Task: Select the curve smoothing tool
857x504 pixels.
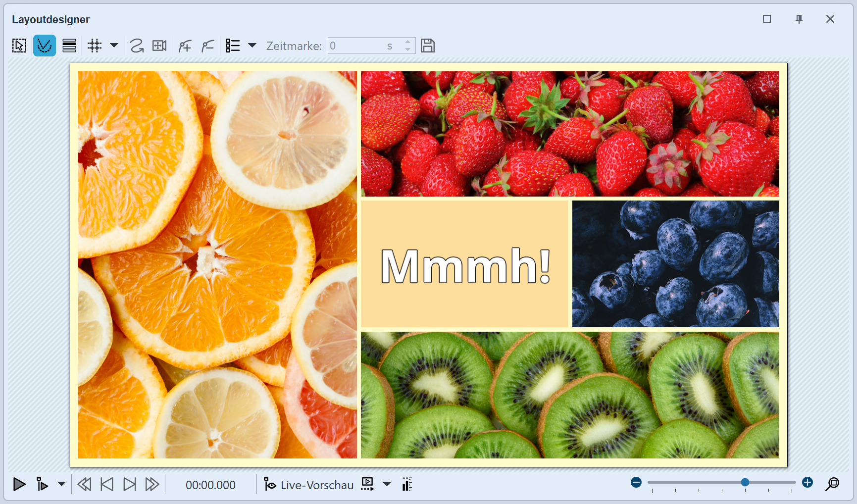Action: tap(137, 46)
